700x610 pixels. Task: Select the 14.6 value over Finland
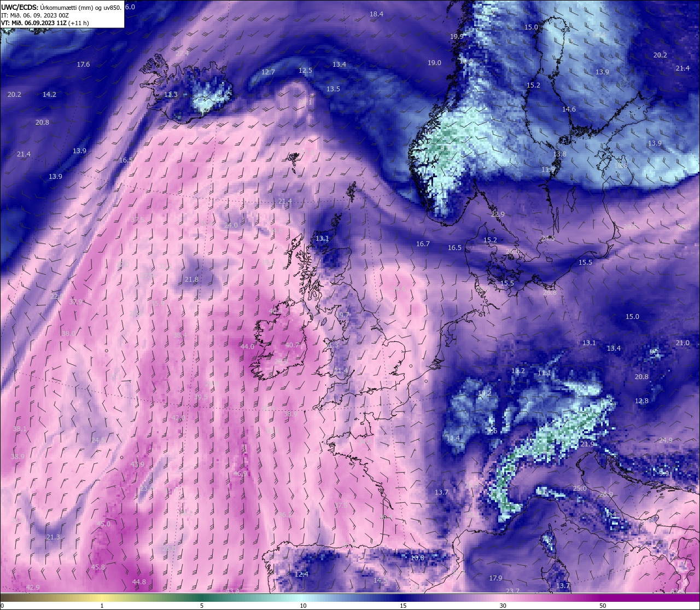click(x=569, y=109)
